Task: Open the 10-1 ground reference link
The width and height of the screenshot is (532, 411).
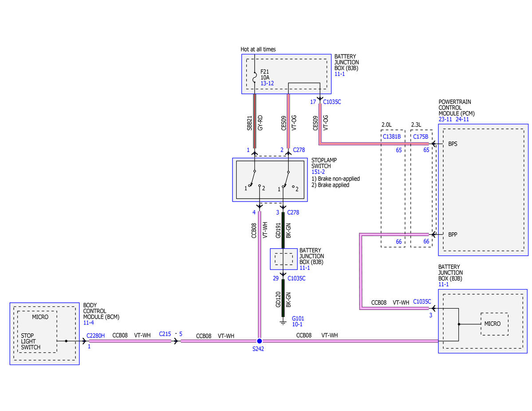Action: click(x=297, y=325)
